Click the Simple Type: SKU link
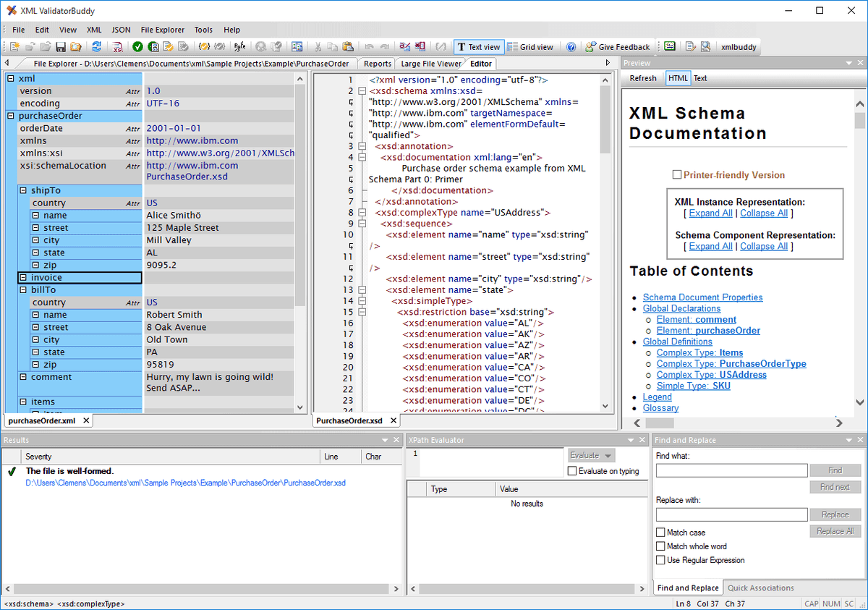 pos(694,386)
